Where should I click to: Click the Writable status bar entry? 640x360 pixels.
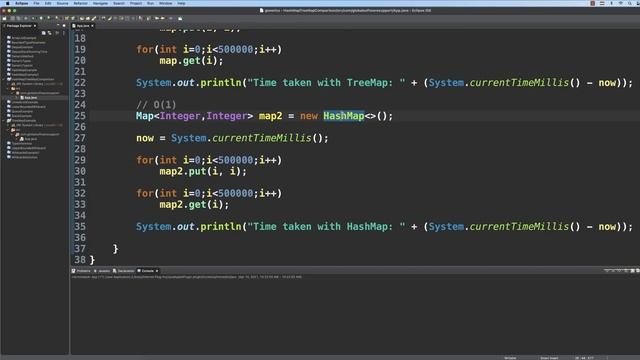point(510,358)
